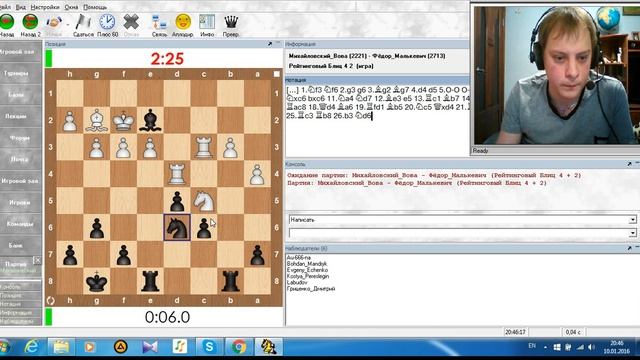
Task: Open the draw offer options dropdown arrow
Action: pos(67,24)
